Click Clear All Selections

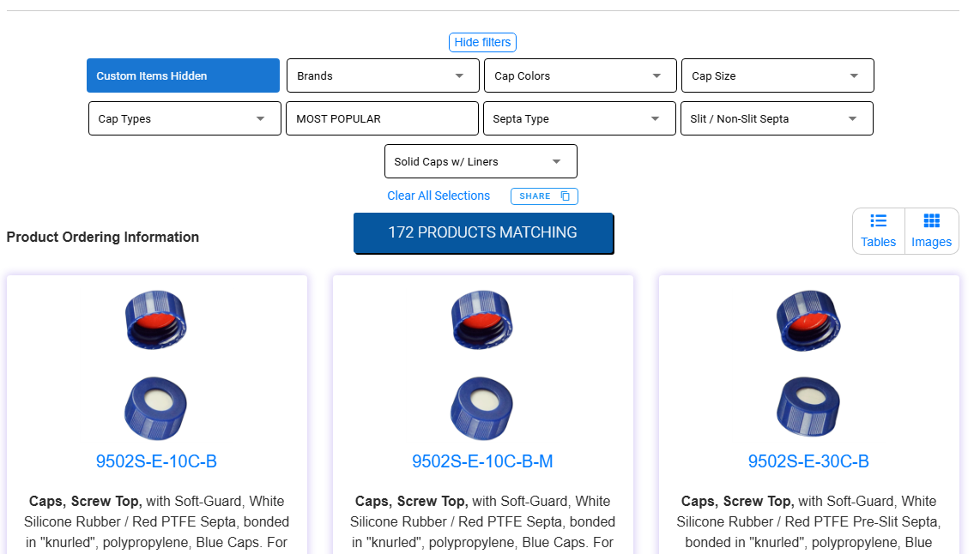[439, 196]
